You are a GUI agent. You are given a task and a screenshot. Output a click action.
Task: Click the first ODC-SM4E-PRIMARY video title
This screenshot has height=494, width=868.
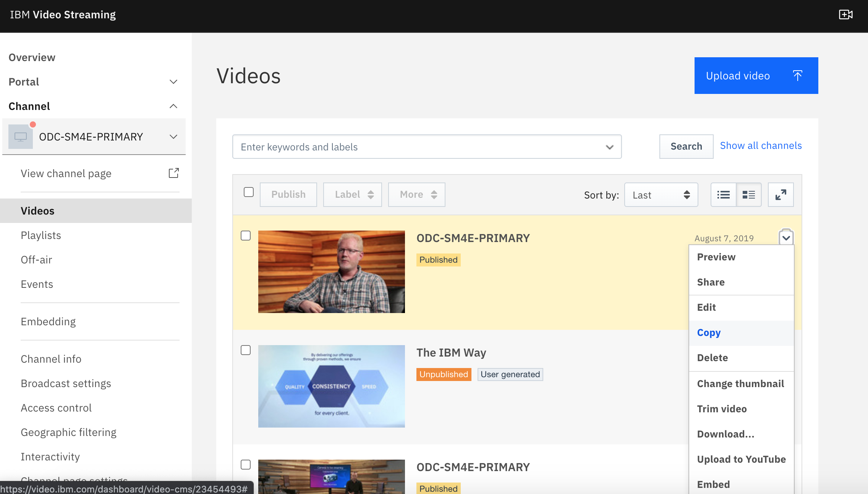click(473, 238)
